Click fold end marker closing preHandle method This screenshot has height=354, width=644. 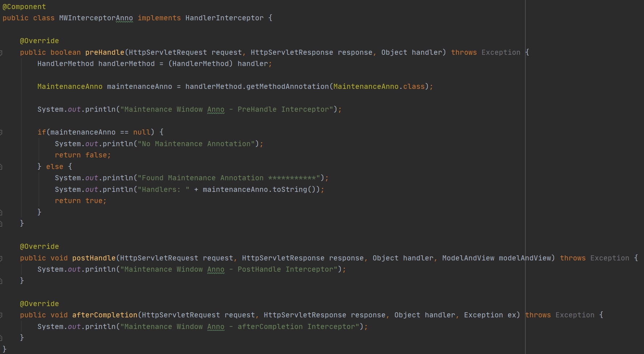coord(1,224)
